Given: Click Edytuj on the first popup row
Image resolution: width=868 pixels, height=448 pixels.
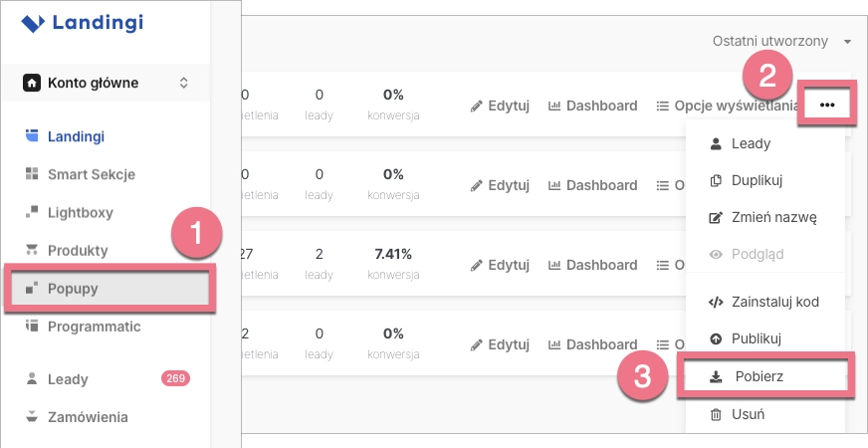Looking at the screenshot, I should click(500, 106).
